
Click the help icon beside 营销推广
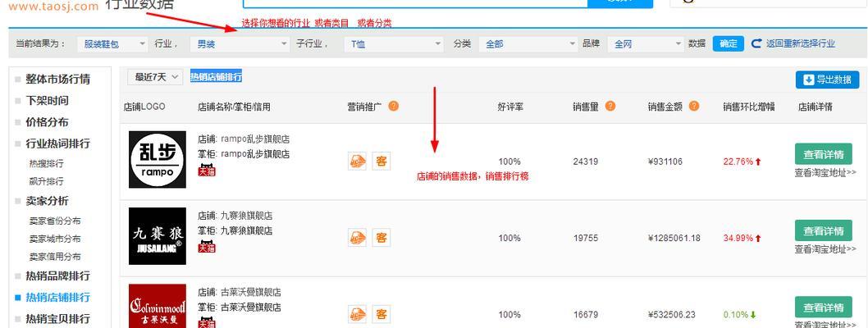[393, 106]
